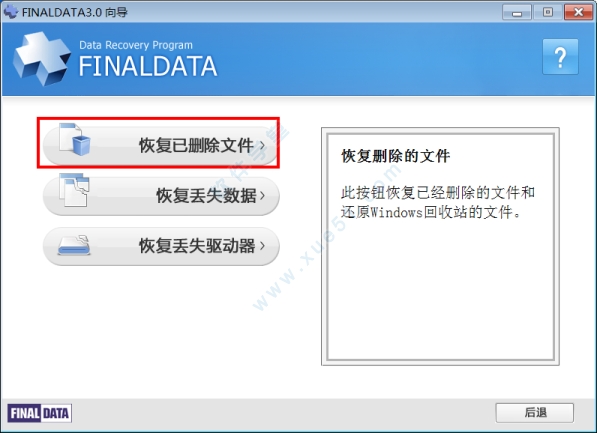Screen dimensions: 597x433
Task: Select 恢复丢失数据 button
Action: point(161,196)
